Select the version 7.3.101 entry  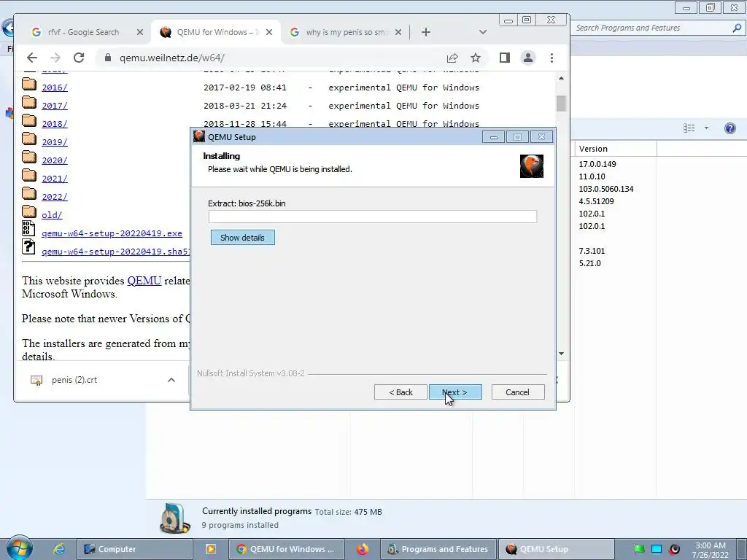(x=592, y=251)
